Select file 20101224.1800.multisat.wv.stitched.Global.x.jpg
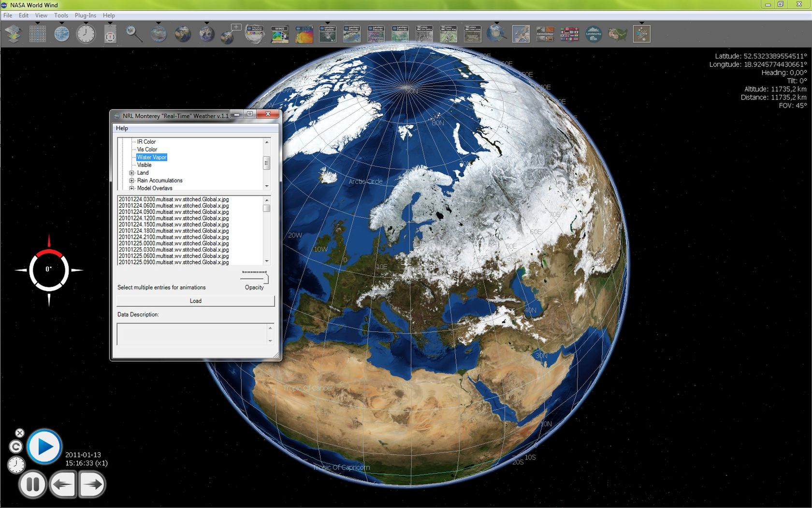 click(174, 231)
